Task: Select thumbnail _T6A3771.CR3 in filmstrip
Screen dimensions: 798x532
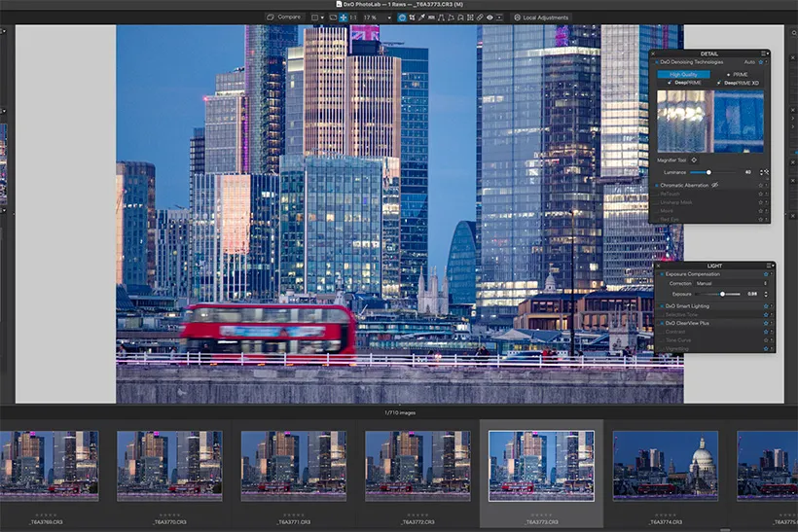Action: 294,467
